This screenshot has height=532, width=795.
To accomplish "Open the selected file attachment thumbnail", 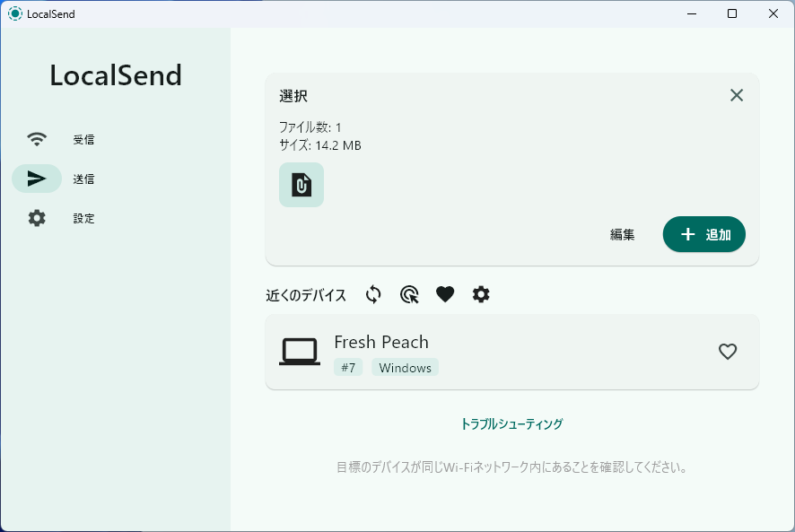I will 301,185.
